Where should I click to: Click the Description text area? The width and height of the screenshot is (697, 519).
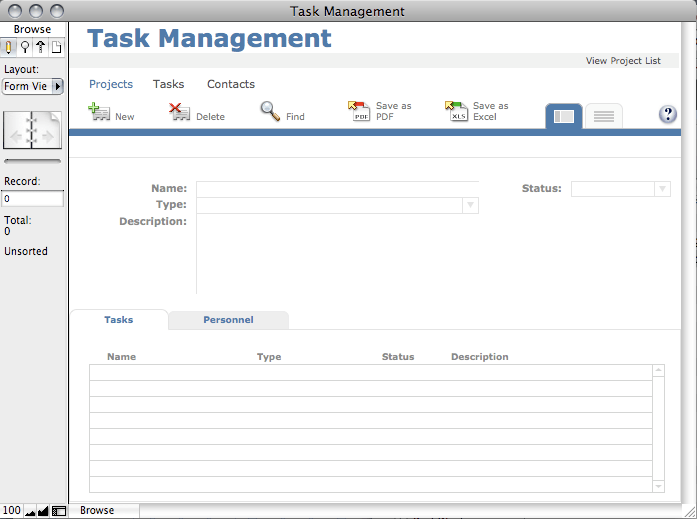click(337, 254)
